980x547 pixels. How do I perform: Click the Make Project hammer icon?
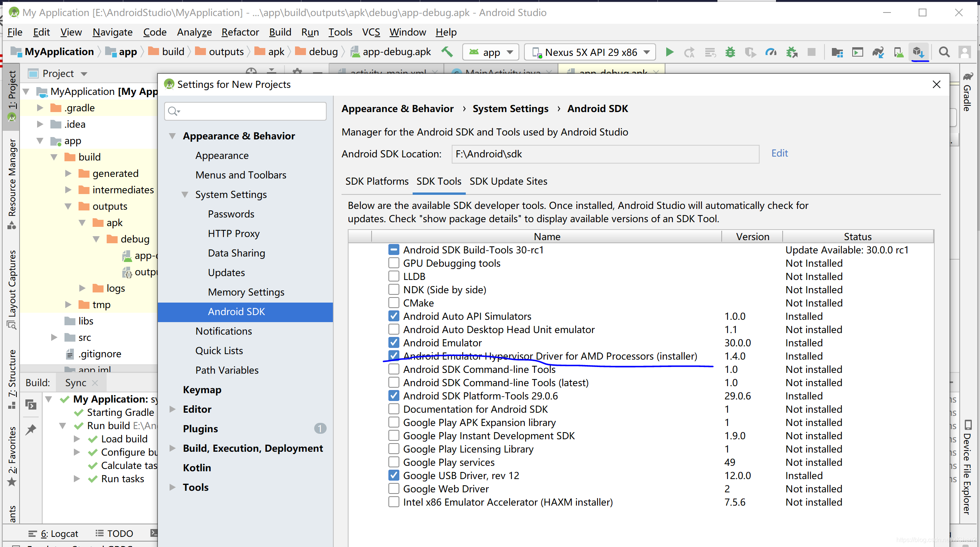(x=447, y=52)
